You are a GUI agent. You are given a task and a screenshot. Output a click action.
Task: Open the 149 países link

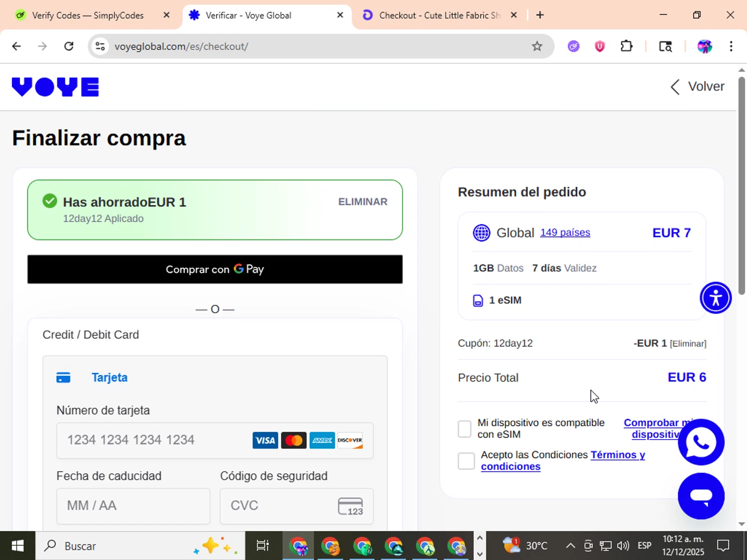point(565,232)
